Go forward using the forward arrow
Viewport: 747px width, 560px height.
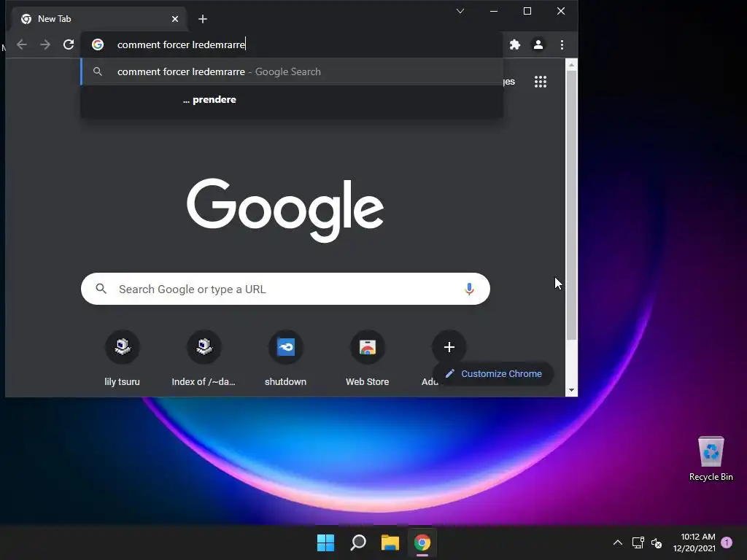pos(45,44)
